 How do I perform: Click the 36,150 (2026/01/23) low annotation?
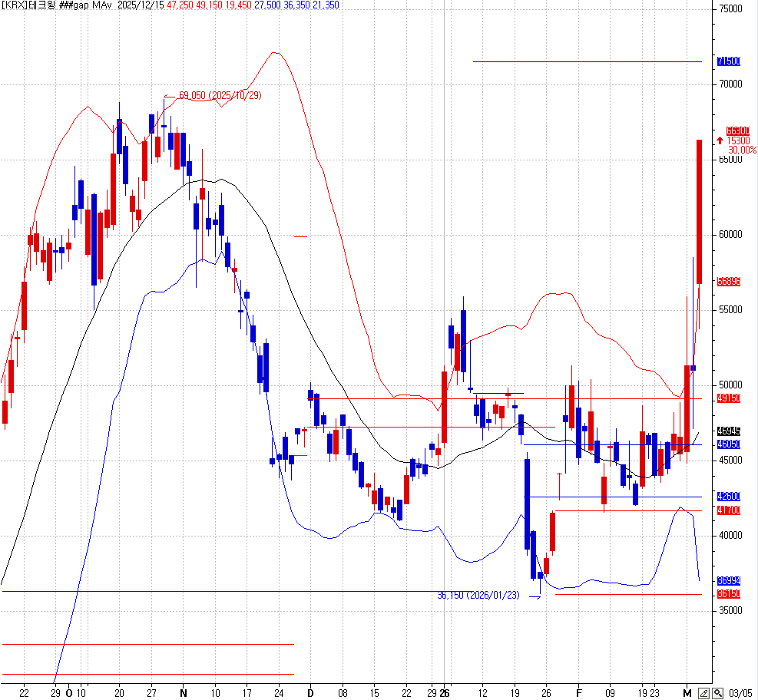(478, 595)
